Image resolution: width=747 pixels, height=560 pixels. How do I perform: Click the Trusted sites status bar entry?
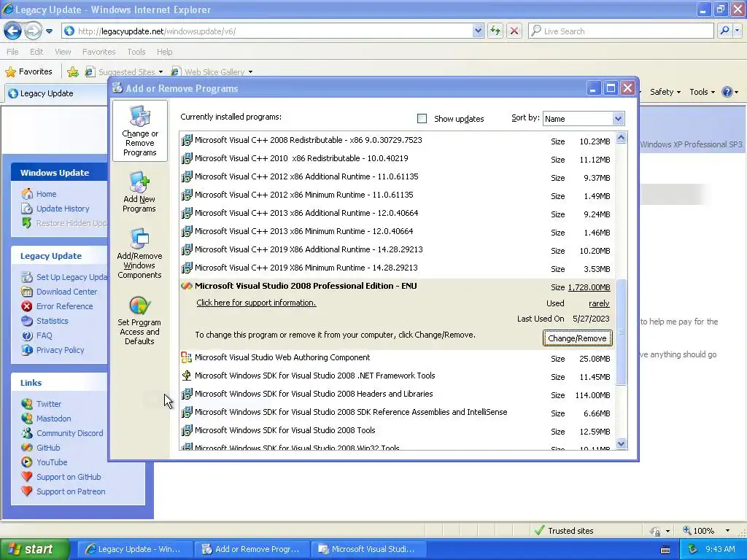564,531
